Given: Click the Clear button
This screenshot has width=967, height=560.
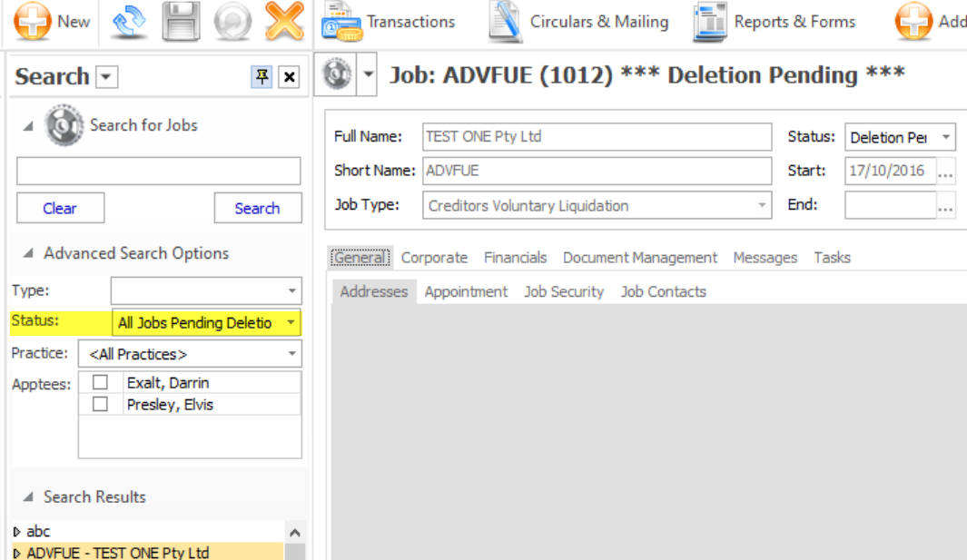Looking at the screenshot, I should pos(60,208).
